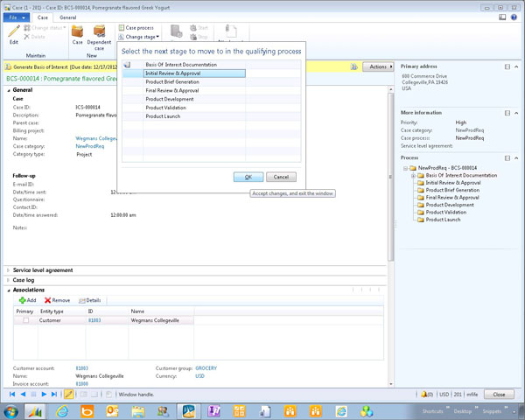The image size is (525, 420).
Task: Select Product Launch tree folder
Action: pos(439,220)
